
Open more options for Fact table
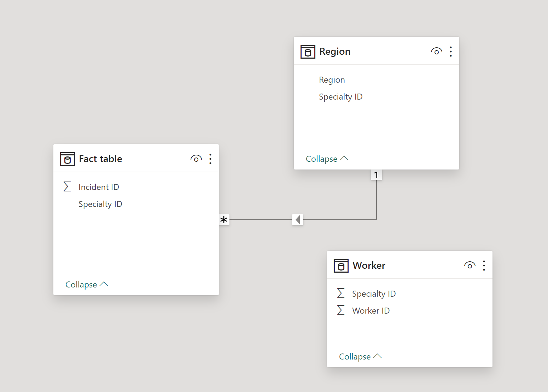210,159
